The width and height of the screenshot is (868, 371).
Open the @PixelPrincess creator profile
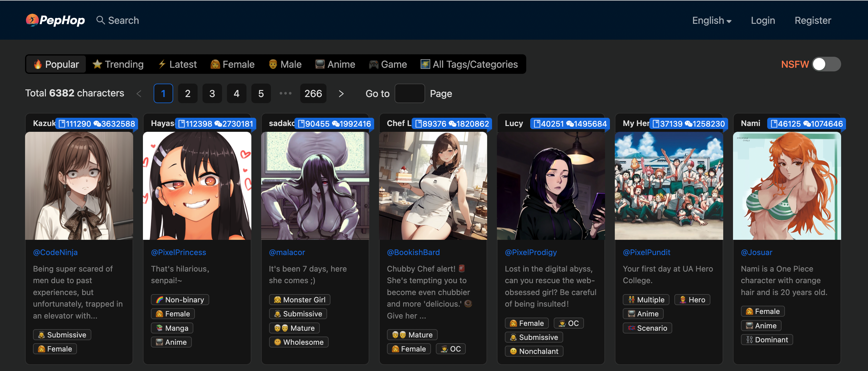178,252
